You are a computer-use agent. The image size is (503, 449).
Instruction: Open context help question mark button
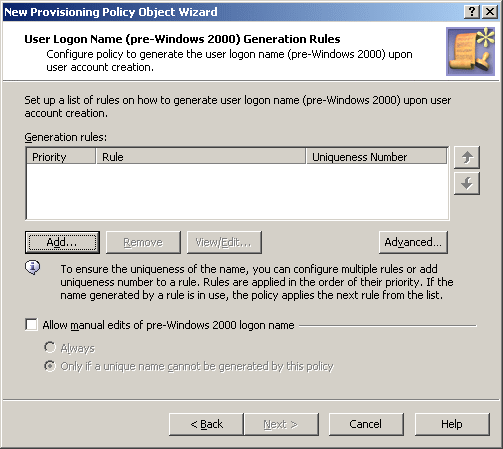click(472, 12)
